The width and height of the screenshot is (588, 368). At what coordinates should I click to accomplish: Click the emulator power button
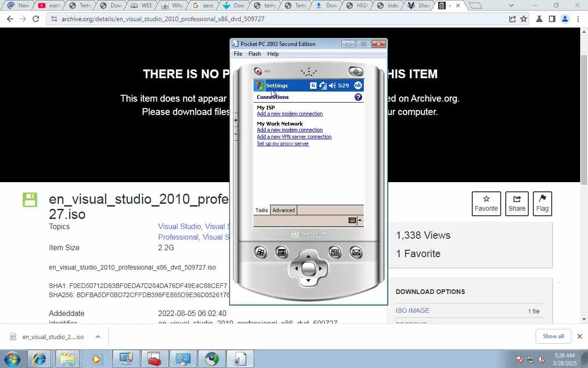point(356,71)
